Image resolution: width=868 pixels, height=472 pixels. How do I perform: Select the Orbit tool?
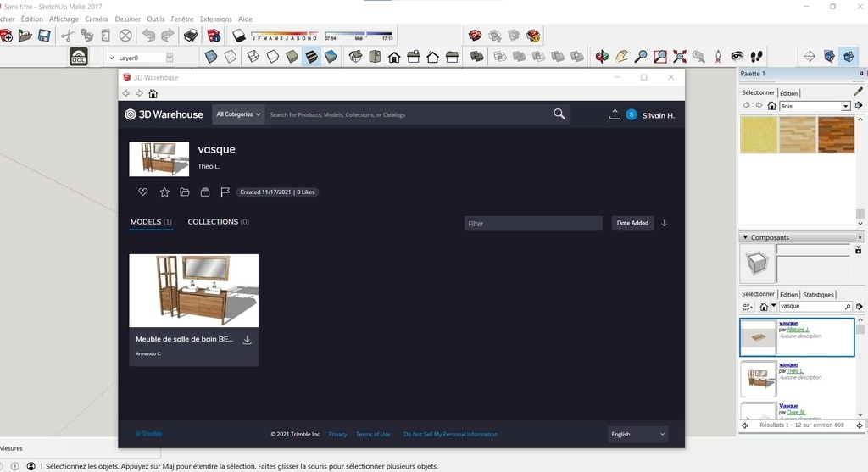coord(602,57)
